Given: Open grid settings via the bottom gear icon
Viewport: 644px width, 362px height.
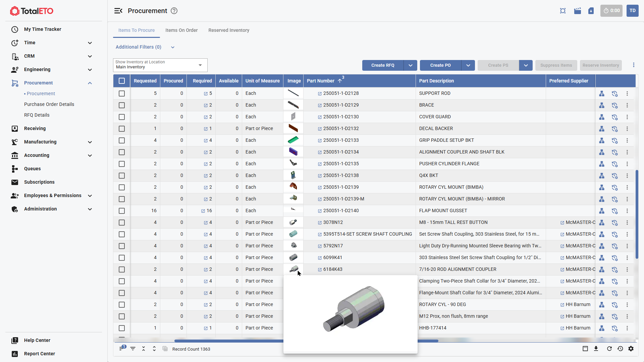Looking at the screenshot, I should [631, 349].
